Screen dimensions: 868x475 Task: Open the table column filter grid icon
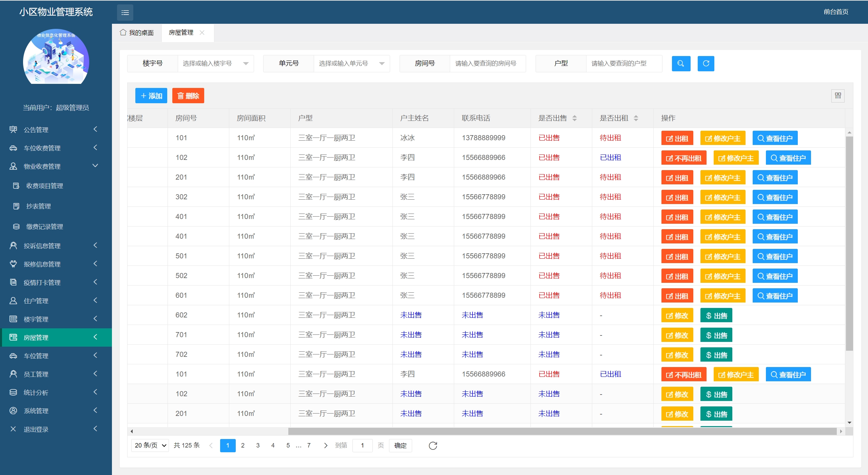[838, 96]
